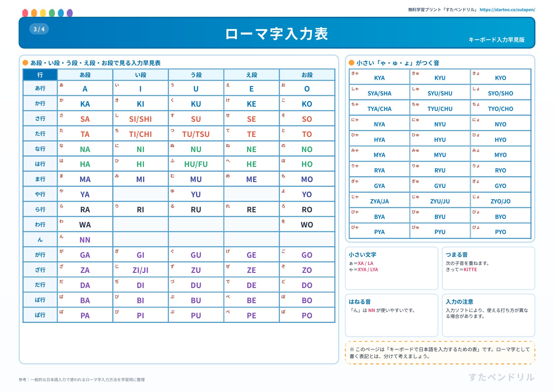The width and height of the screenshot is (554, 392).
Task: Click the dashed-border note beginning ※
Action: pyautogui.click(x=440, y=353)
